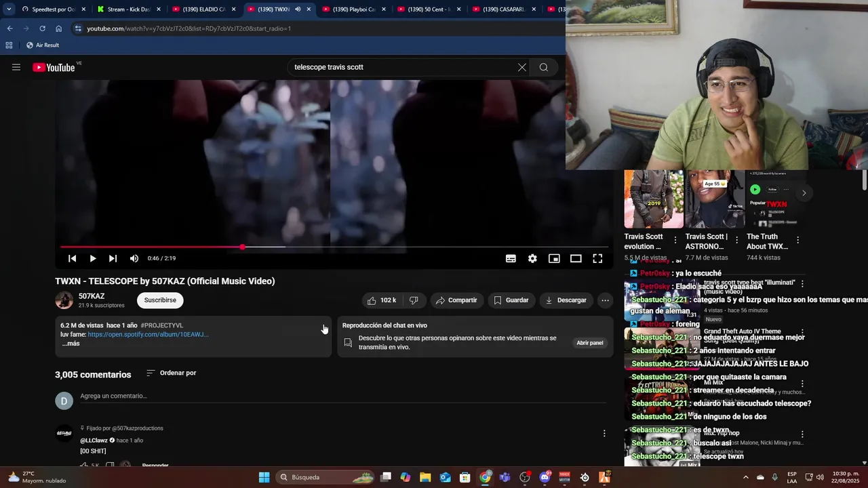
Task: Click the YouTube logo
Action: [54, 67]
